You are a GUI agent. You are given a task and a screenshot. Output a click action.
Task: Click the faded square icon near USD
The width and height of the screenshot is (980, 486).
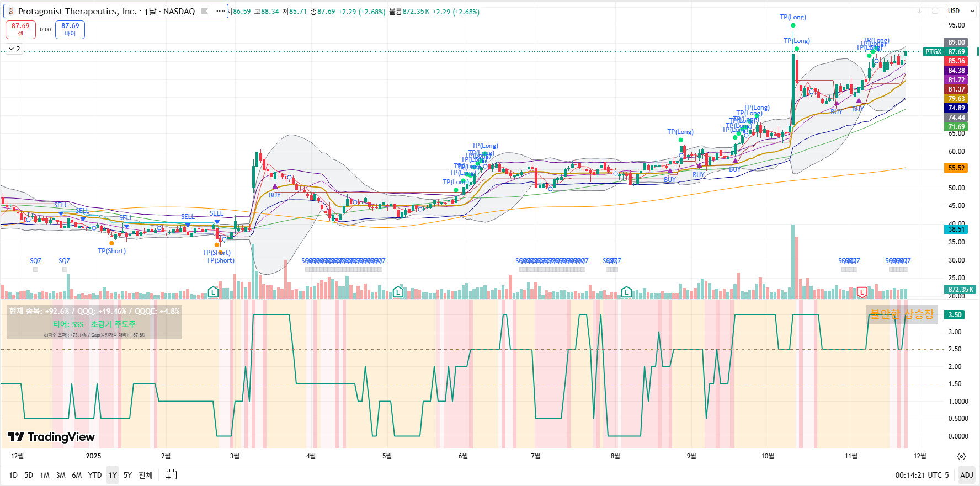click(935, 11)
